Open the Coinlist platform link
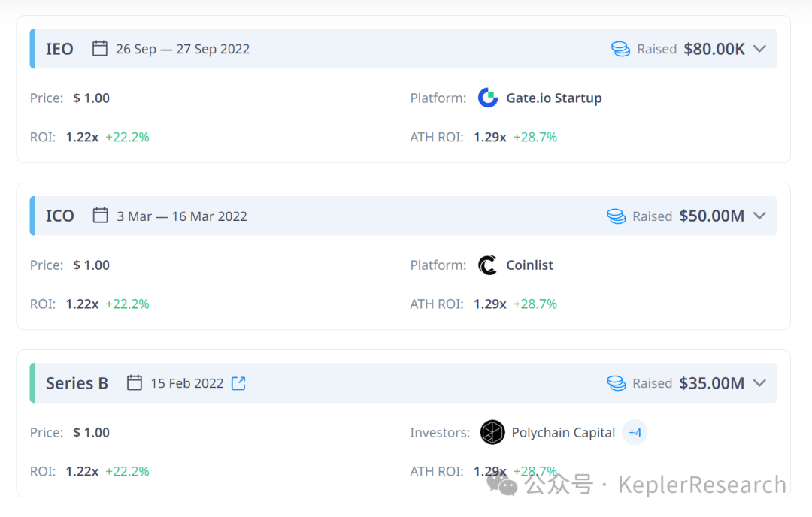The width and height of the screenshot is (812, 517). (529, 265)
